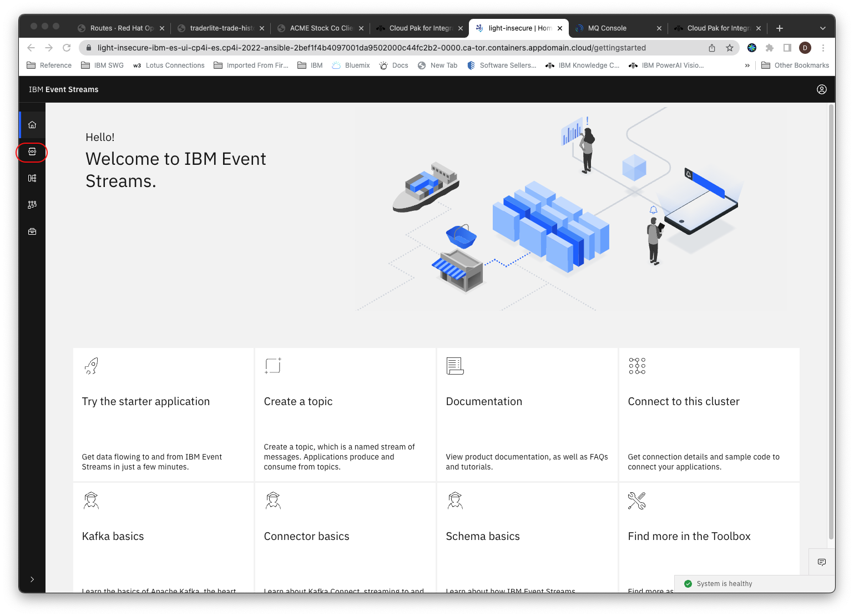Open the Imported From Firefox bookmarks folder
The height and width of the screenshot is (616, 854).
pos(251,65)
